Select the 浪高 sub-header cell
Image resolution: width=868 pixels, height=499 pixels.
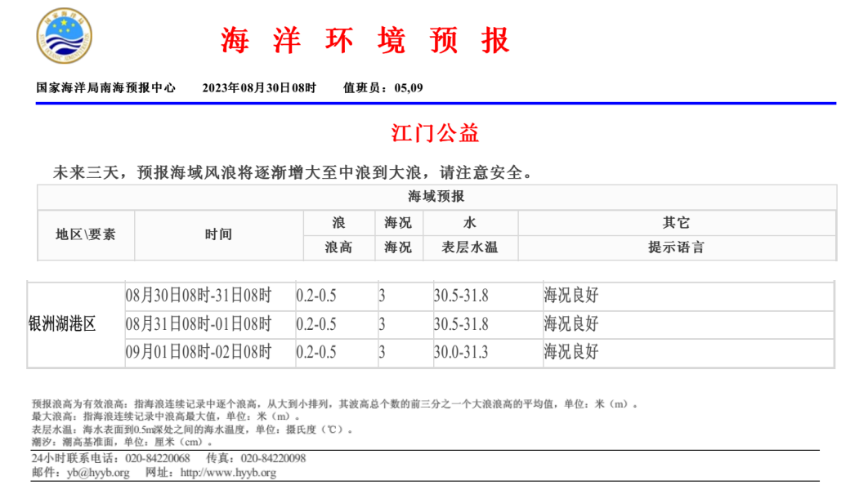click(338, 247)
